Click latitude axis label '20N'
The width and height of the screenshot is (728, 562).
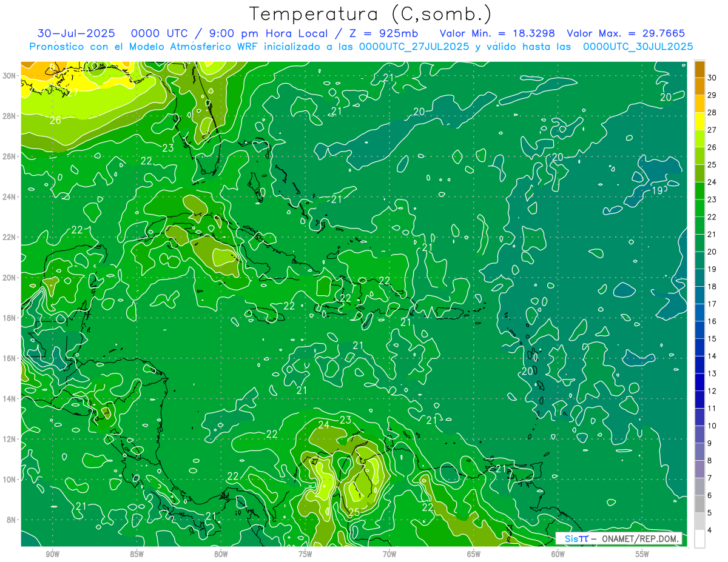pos(9,278)
